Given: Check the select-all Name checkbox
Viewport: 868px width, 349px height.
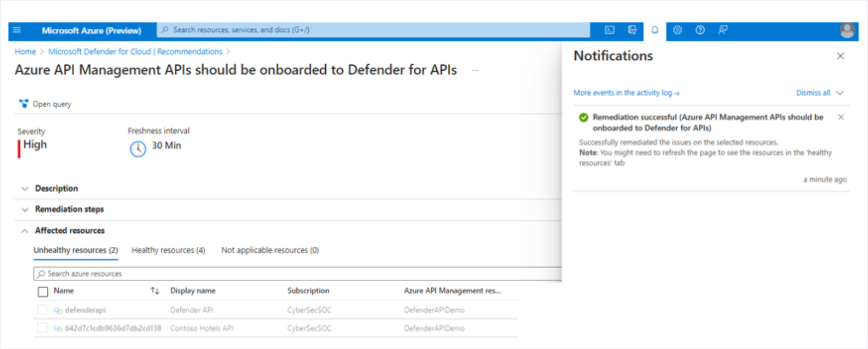Looking at the screenshot, I should (x=43, y=292).
